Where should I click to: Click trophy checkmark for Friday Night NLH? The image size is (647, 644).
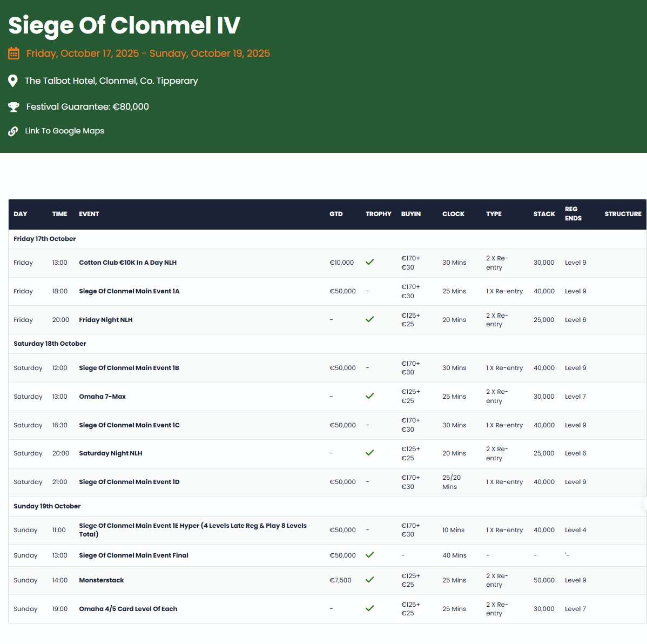[369, 319]
